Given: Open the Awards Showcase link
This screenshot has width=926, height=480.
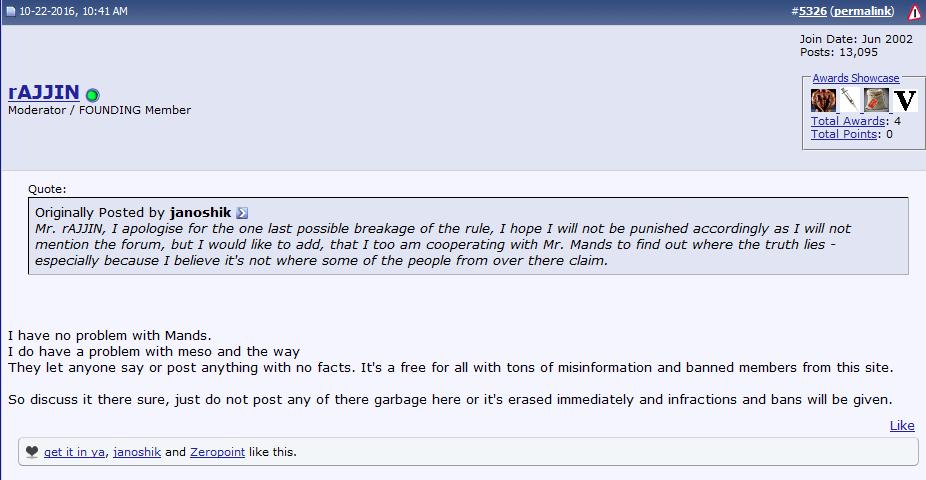Looking at the screenshot, I should click(x=855, y=78).
